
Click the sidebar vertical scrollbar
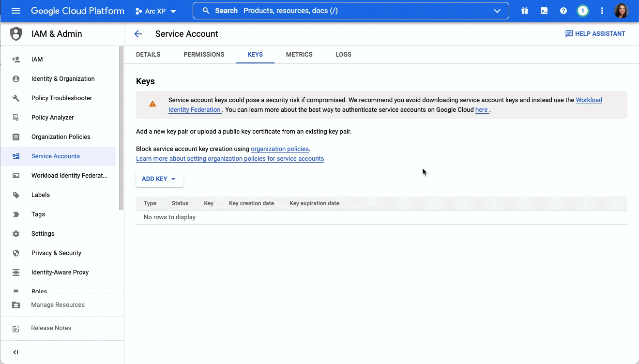pos(121,128)
